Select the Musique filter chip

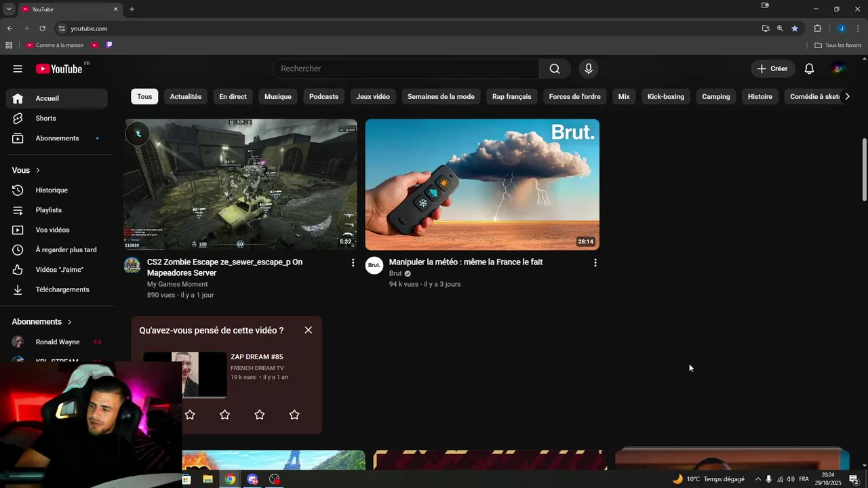278,96
